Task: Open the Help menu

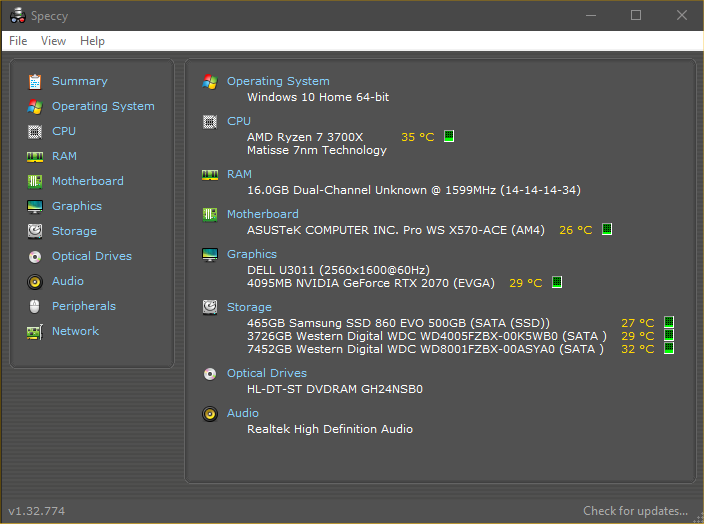Action: tap(92, 41)
